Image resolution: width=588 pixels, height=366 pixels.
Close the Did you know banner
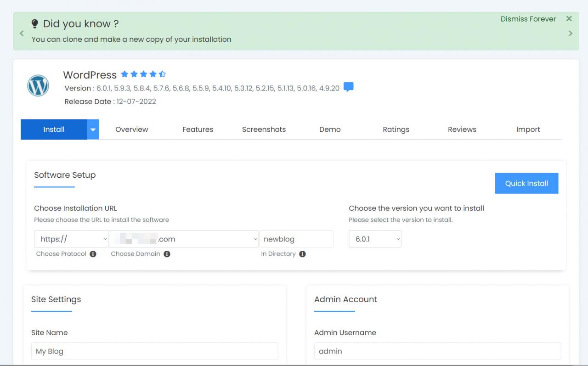coord(569,19)
